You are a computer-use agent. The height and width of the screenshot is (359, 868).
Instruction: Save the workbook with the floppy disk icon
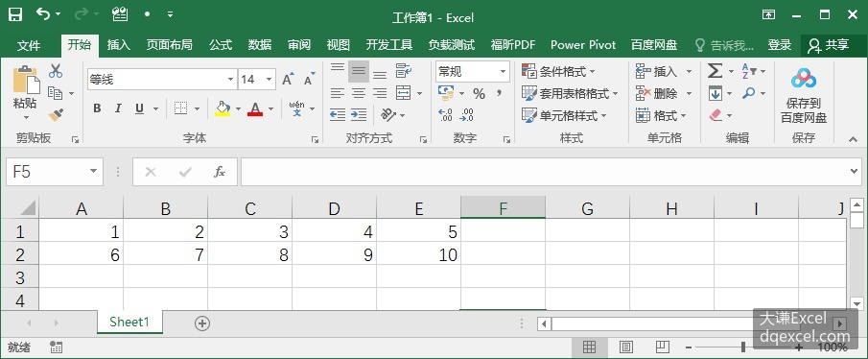tap(15, 14)
